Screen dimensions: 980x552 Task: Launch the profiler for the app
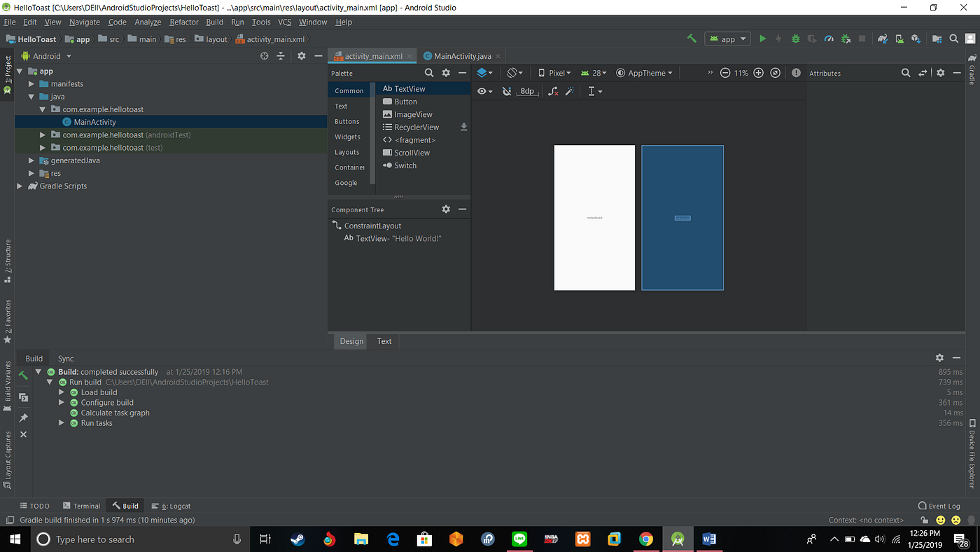(829, 39)
